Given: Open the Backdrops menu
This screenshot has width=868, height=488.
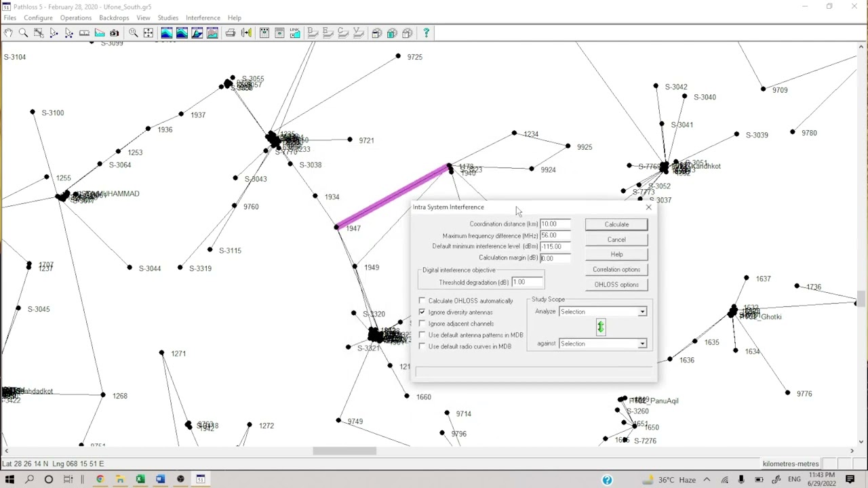Looking at the screenshot, I should coord(114,18).
